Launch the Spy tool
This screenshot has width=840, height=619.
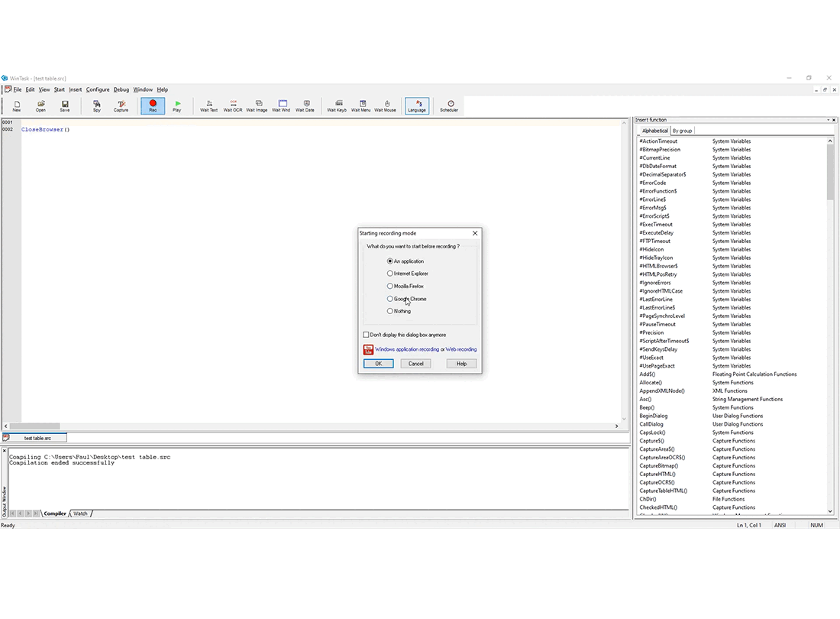pos(97,105)
